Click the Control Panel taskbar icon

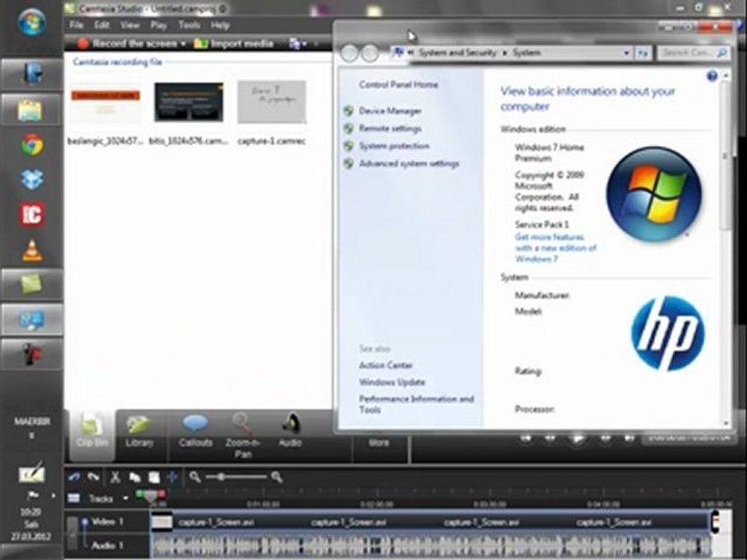31,320
